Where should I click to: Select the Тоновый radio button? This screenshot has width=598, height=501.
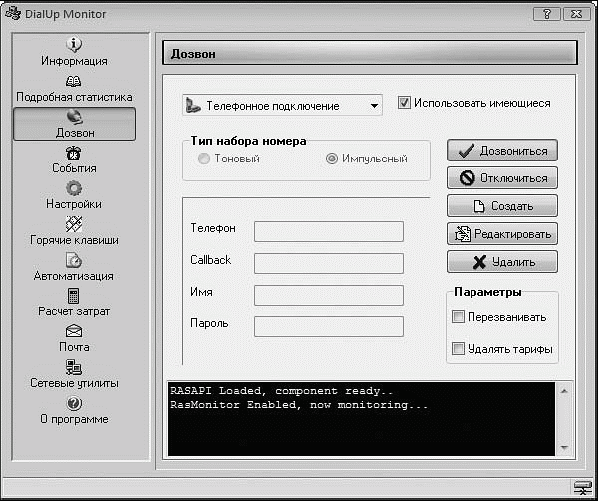pyautogui.click(x=204, y=158)
